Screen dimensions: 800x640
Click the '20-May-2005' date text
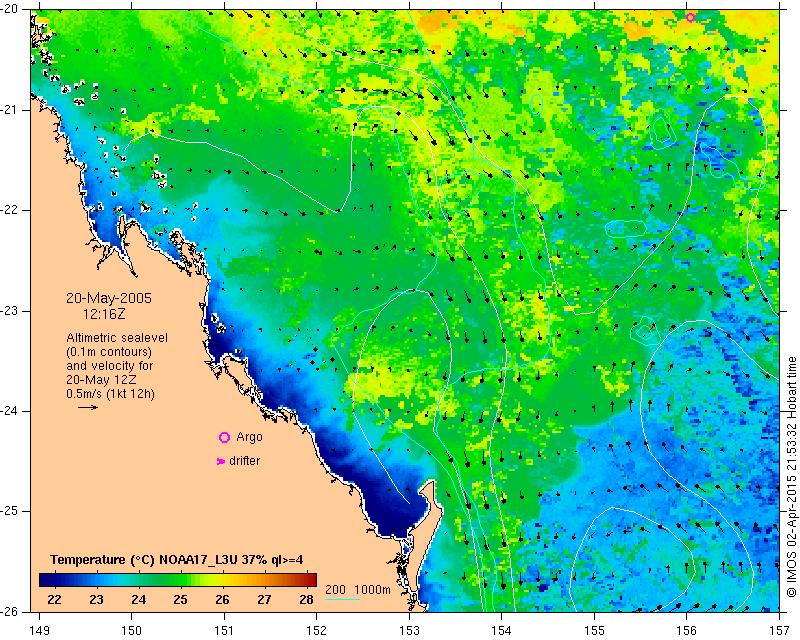109,298
